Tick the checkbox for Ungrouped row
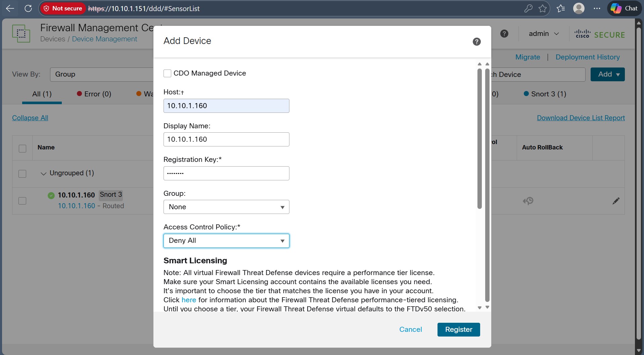The height and width of the screenshot is (355, 644). tap(22, 174)
